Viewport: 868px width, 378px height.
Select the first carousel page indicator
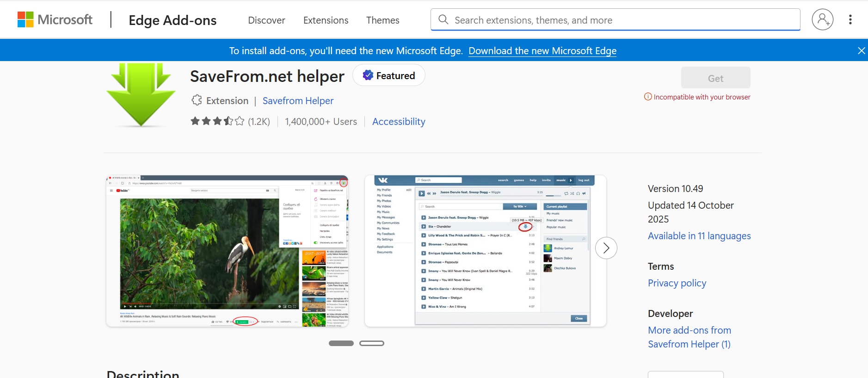click(x=341, y=343)
